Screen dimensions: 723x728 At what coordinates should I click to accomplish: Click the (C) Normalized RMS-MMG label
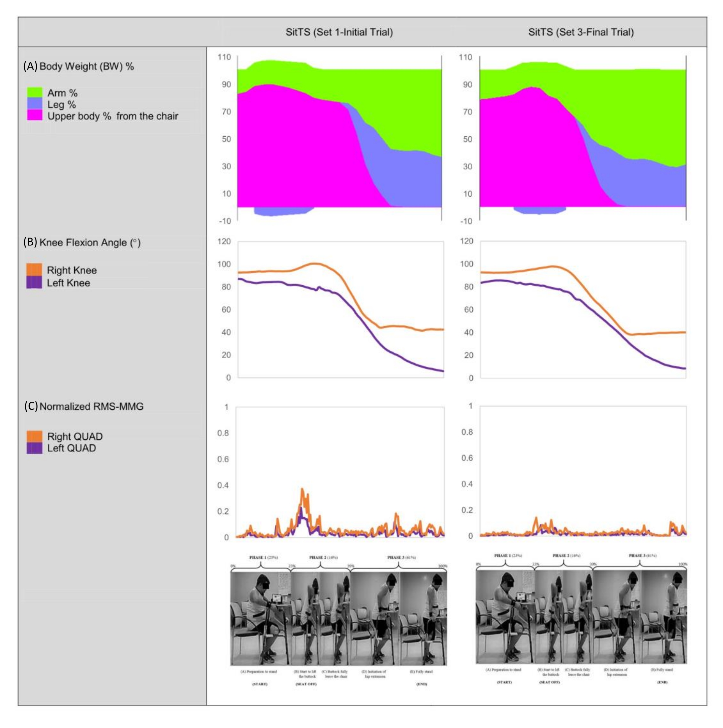tap(84, 406)
